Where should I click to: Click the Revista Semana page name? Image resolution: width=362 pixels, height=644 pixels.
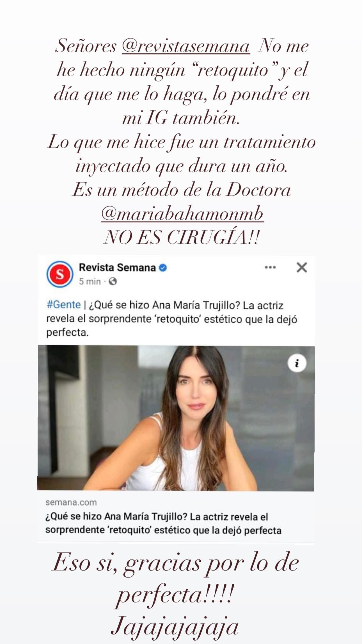(117, 268)
